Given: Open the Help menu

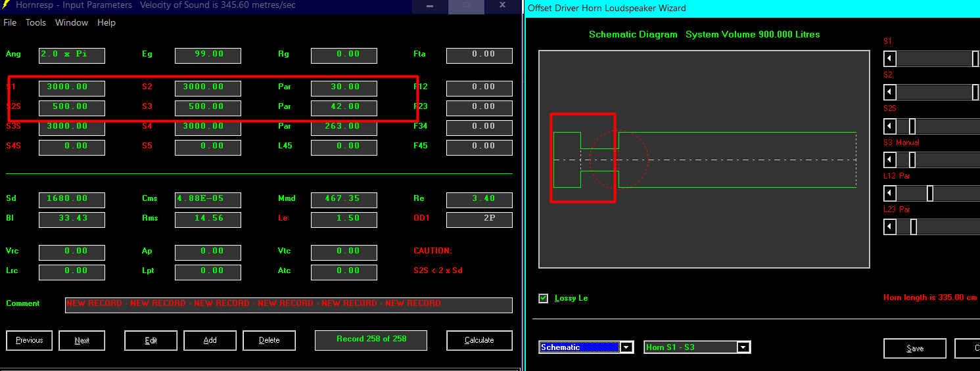Looking at the screenshot, I should click(x=106, y=22).
